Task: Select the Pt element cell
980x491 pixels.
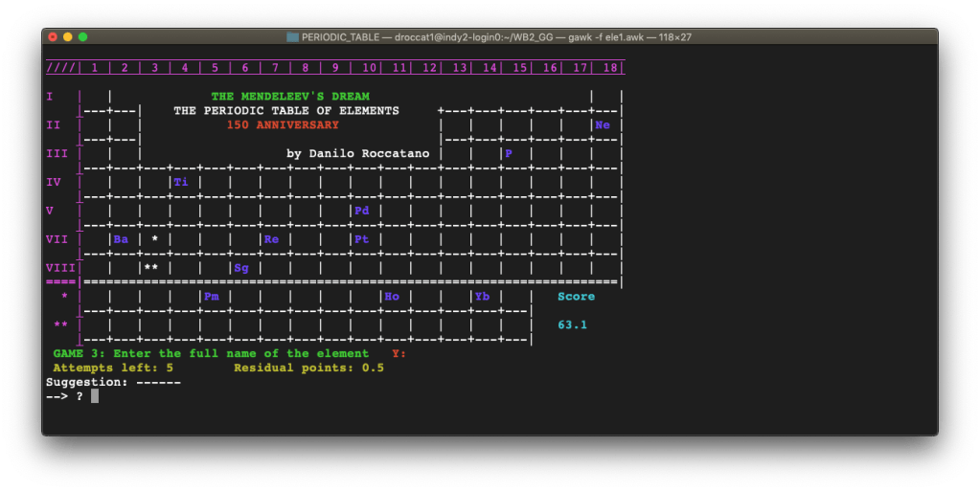Action: coord(361,239)
